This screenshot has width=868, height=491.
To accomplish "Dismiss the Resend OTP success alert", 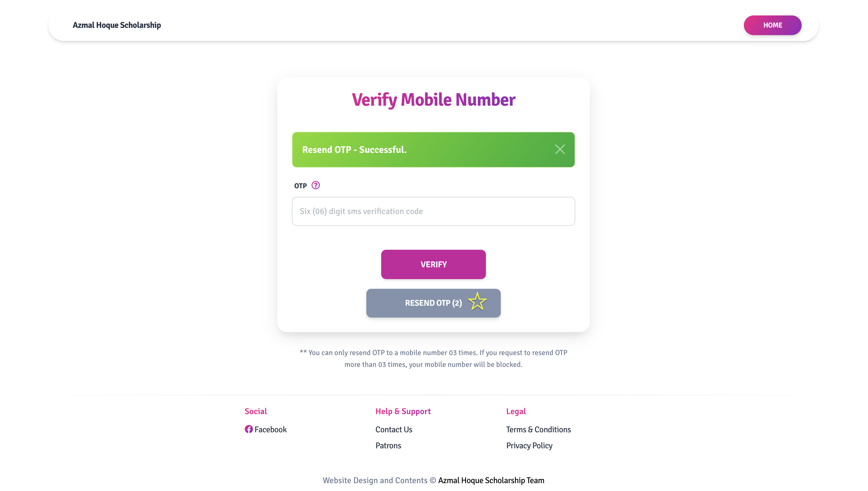I will pyautogui.click(x=560, y=150).
